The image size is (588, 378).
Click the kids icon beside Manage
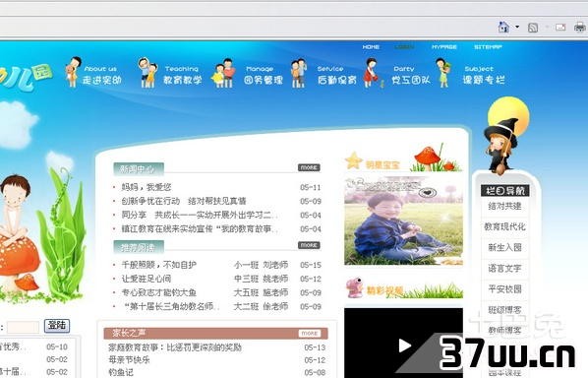tap(223, 73)
